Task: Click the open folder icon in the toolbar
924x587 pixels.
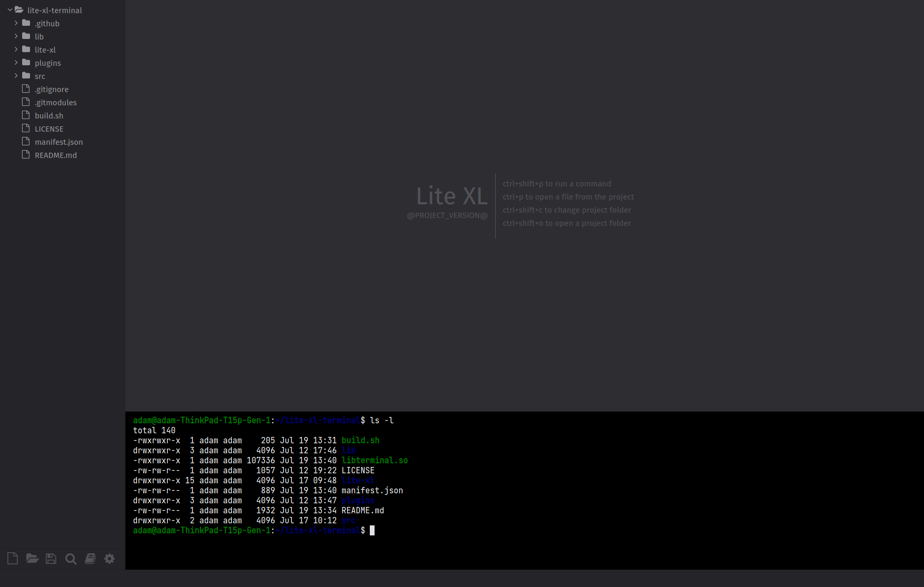Action: (32, 558)
